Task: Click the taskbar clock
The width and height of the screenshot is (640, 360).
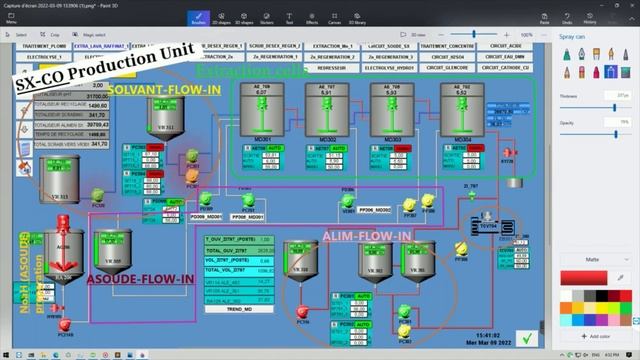Action: [x=611, y=355]
